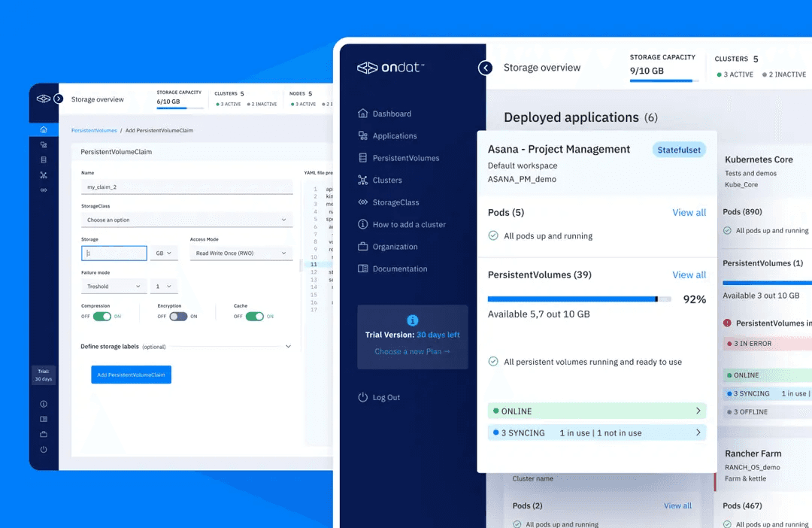Open Dashboard in the Ondat sidebar
The height and width of the screenshot is (528, 812).
pos(392,114)
